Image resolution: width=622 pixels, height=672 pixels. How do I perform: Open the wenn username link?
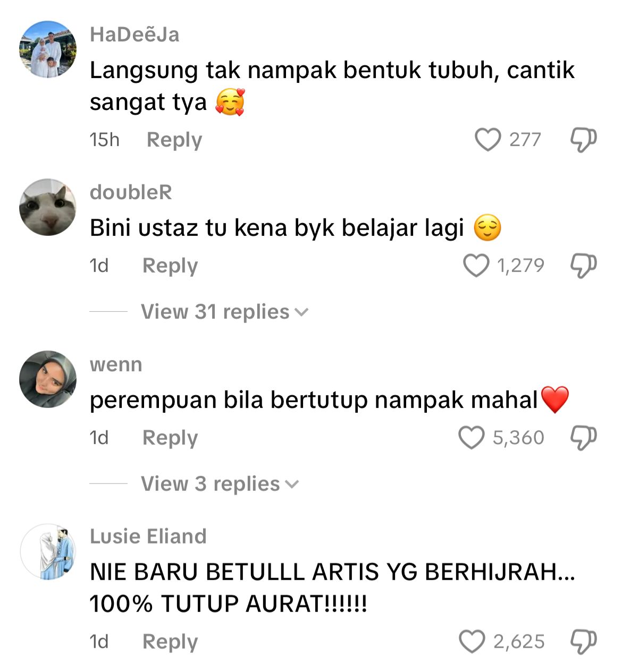(116, 364)
